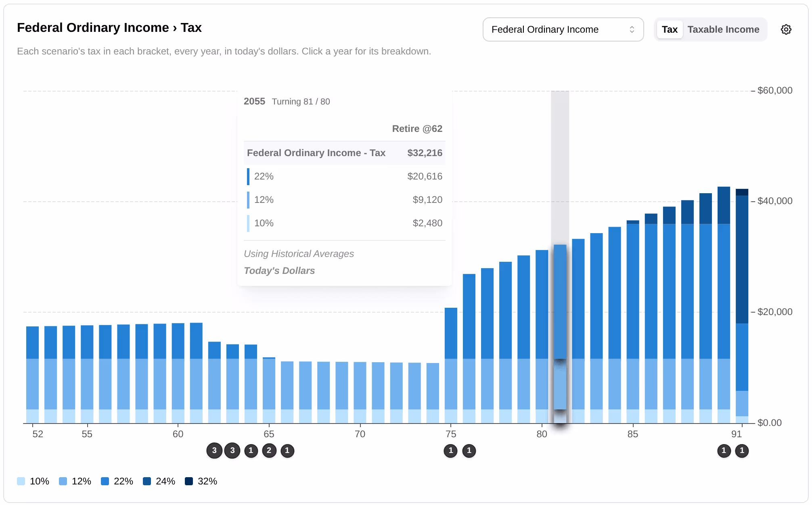Toggle the 12% bracket legend item
Viewport: 812px width, 505px height.
pos(75,481)
